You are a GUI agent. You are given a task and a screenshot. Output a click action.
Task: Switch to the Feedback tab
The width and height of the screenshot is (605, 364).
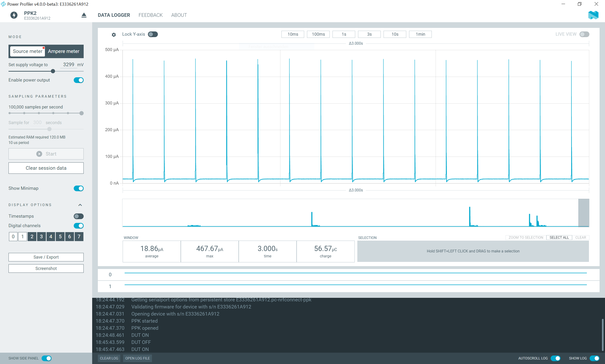point(151,15)
